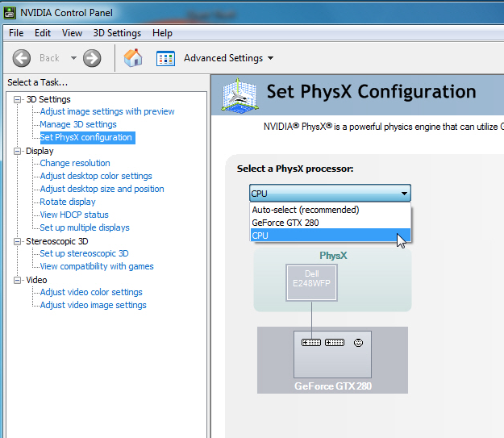This screenshot has width=504, height=438.
Task: Open the Help menu
Action: point(162,33)
